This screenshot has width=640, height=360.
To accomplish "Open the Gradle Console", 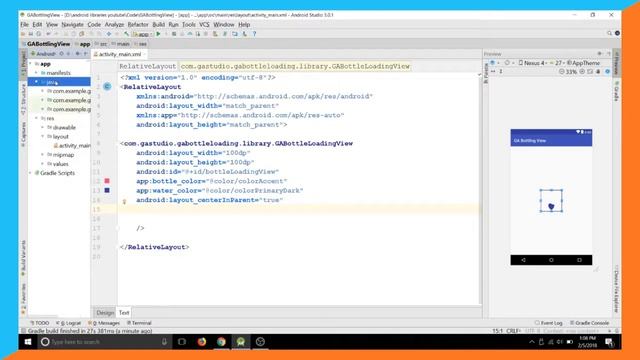I will (590, 323).
